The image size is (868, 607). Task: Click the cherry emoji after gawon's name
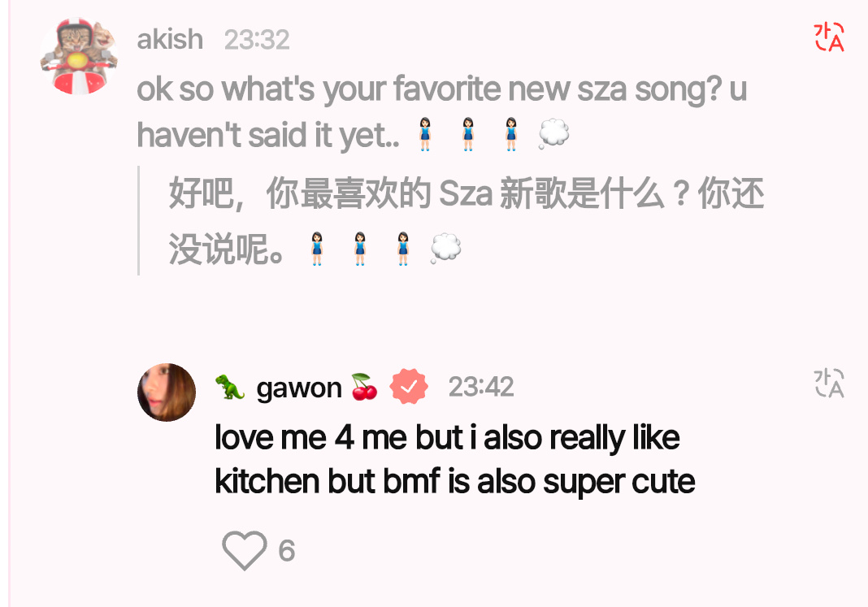coord(364,386)
